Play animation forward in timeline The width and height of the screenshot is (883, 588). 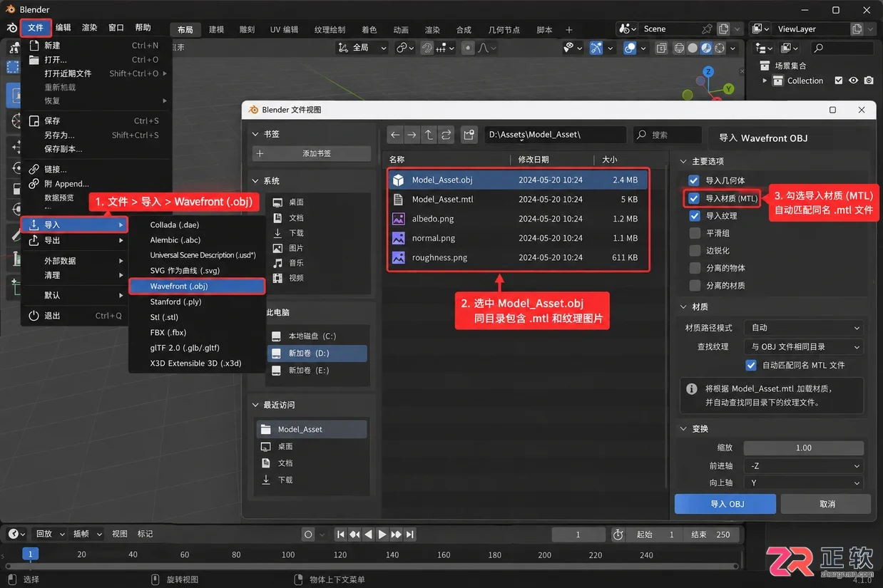click(x=382, y=535)
